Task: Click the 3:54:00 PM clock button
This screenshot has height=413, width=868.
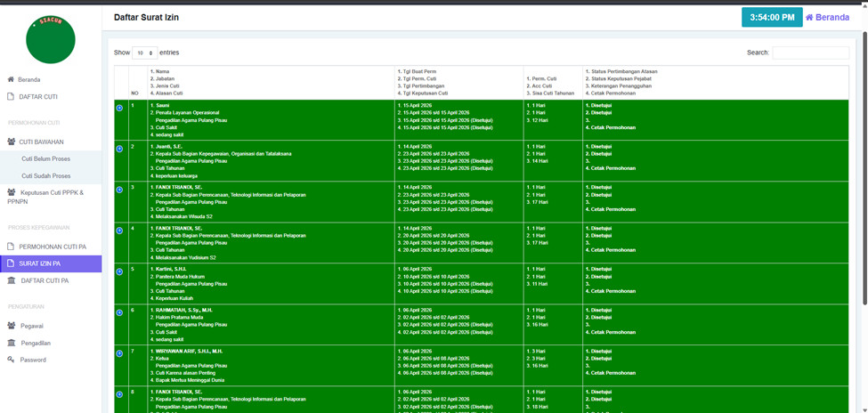Action: [771, 17]
